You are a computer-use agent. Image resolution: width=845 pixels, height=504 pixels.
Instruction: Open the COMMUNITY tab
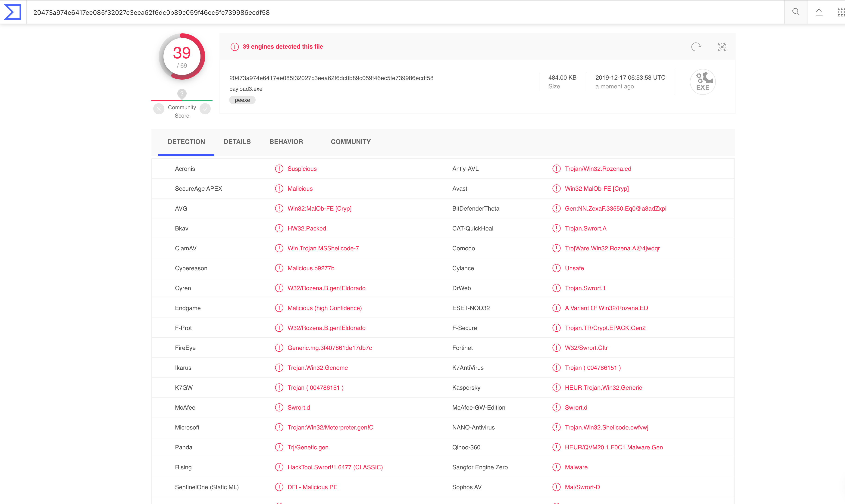click(x=351, y=142)
